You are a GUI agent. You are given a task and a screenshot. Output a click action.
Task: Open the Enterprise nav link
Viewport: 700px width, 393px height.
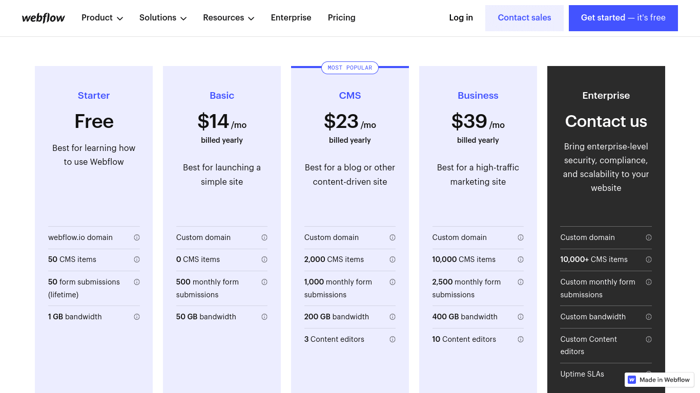pos(291,18)
